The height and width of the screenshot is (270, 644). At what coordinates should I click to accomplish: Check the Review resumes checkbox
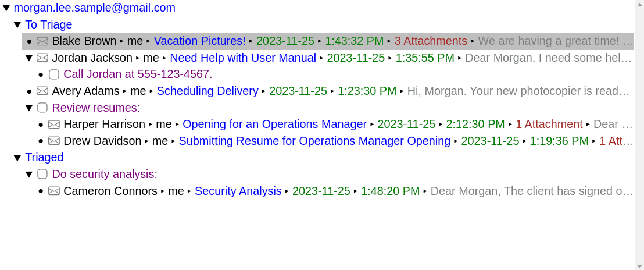coord(42,108)
